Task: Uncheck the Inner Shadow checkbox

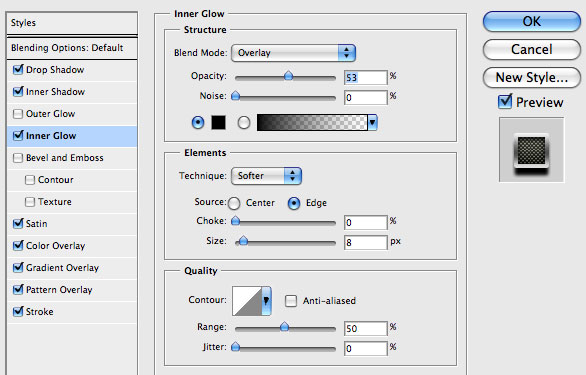Action: [18, 92]
